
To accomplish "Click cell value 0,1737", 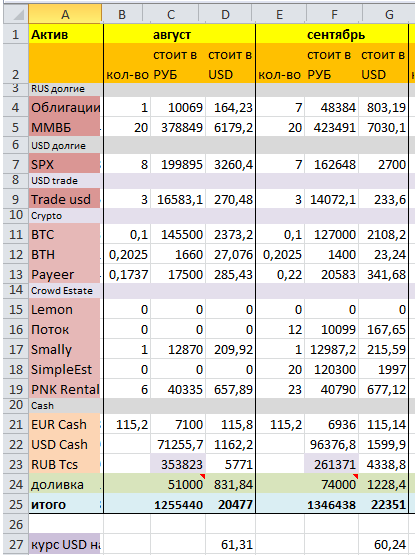I will (127, 274).
